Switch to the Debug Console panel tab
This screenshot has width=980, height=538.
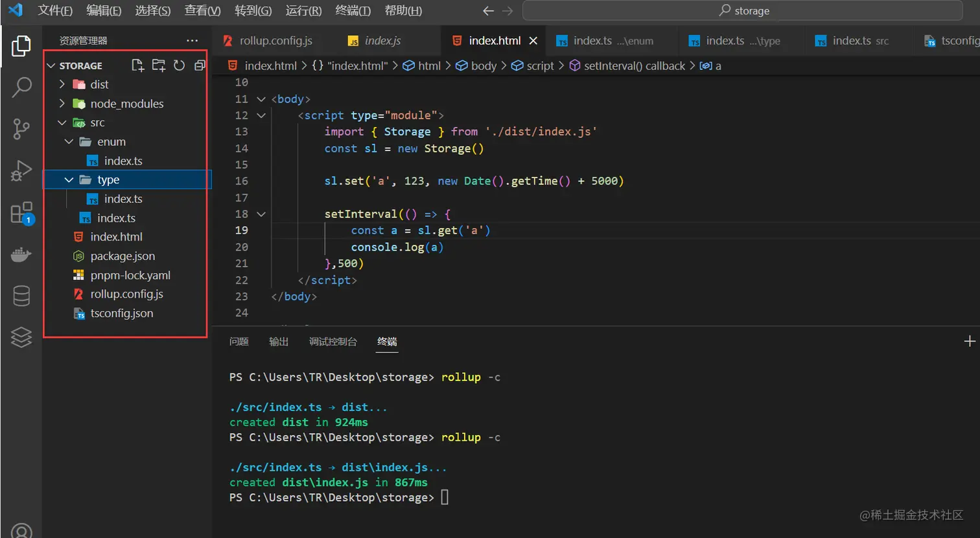[x=332, y=342]
